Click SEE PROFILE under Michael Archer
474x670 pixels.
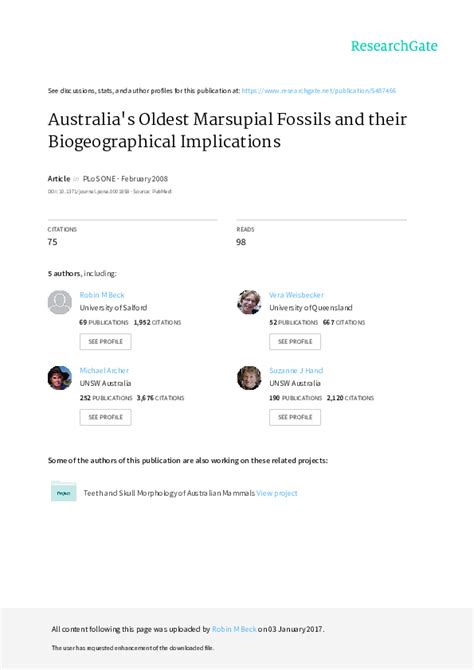pyautogui.click(x=106, y=417)
